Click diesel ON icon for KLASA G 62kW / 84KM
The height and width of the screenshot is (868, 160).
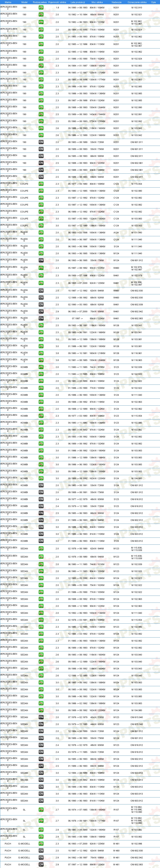pyautogui.click(x=41, y=291)
